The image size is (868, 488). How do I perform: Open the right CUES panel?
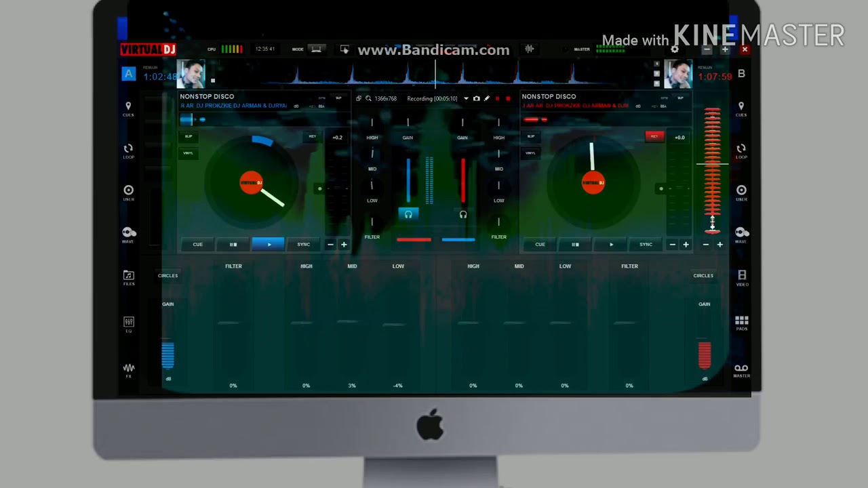tap(741, 109)
